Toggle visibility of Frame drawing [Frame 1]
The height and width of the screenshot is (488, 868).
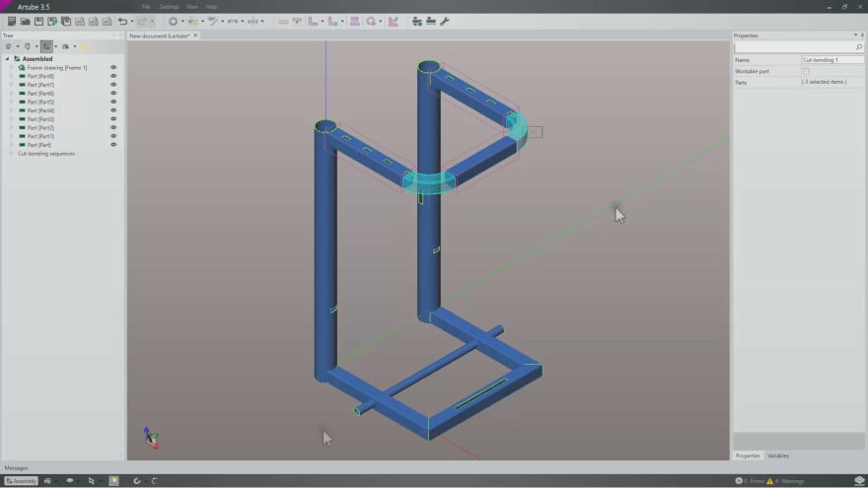tap(113, 68)
